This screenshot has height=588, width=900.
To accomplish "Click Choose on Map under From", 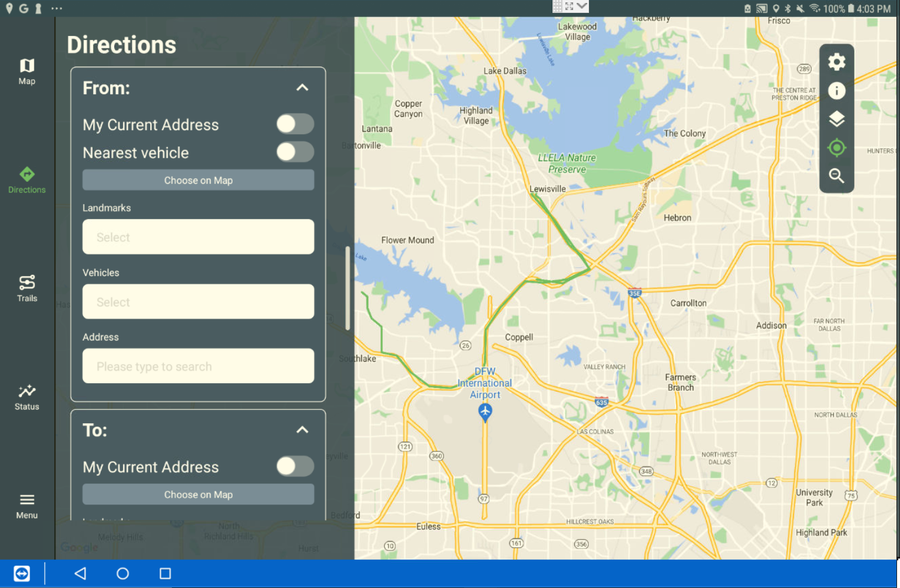I will point(198,180).
